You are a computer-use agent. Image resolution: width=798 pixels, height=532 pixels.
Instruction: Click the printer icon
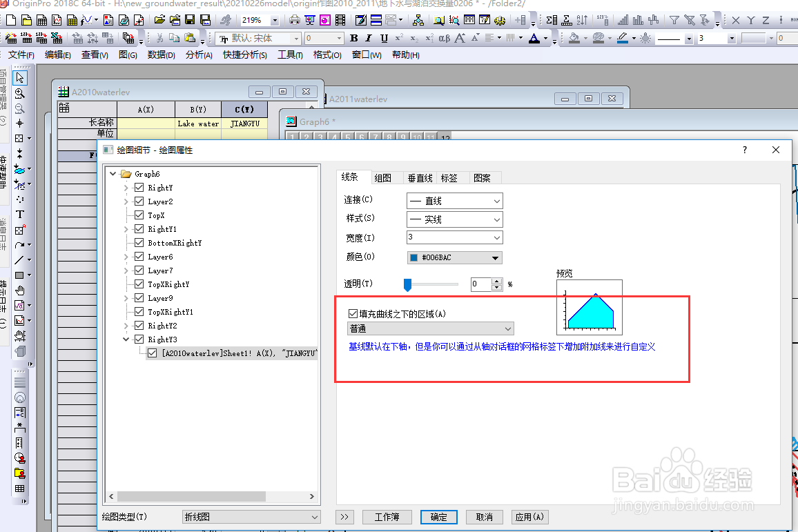click(x=295, y=20)
